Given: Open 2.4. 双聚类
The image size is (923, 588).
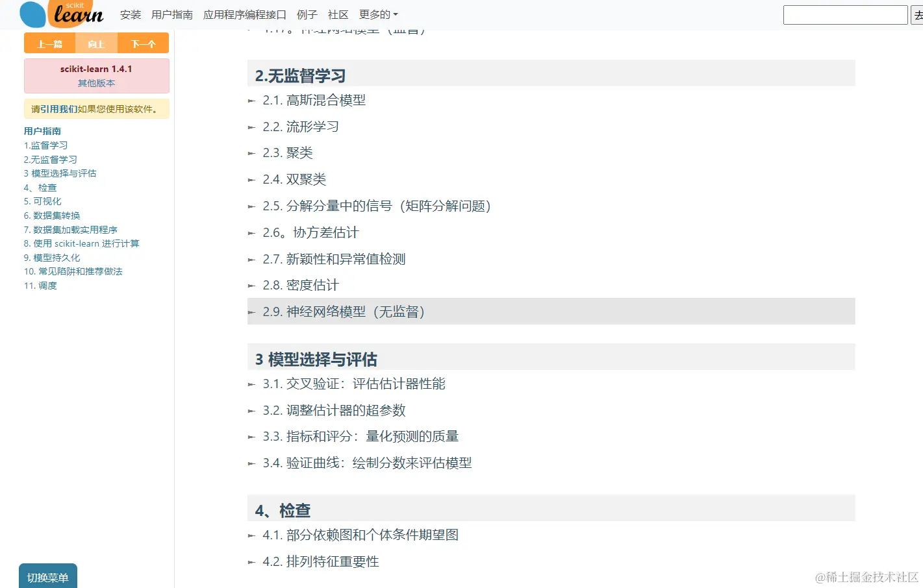Looking at the screenshot, I should [x=294, y=179].
